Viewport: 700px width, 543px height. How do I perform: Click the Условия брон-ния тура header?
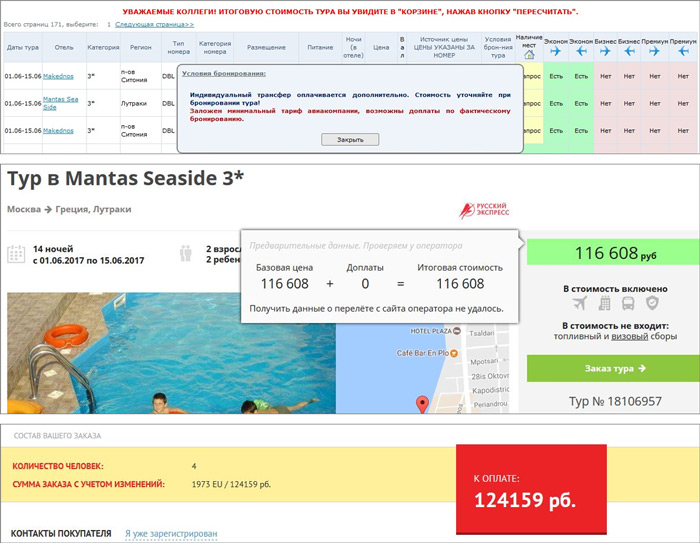click(x=498, y=47)
